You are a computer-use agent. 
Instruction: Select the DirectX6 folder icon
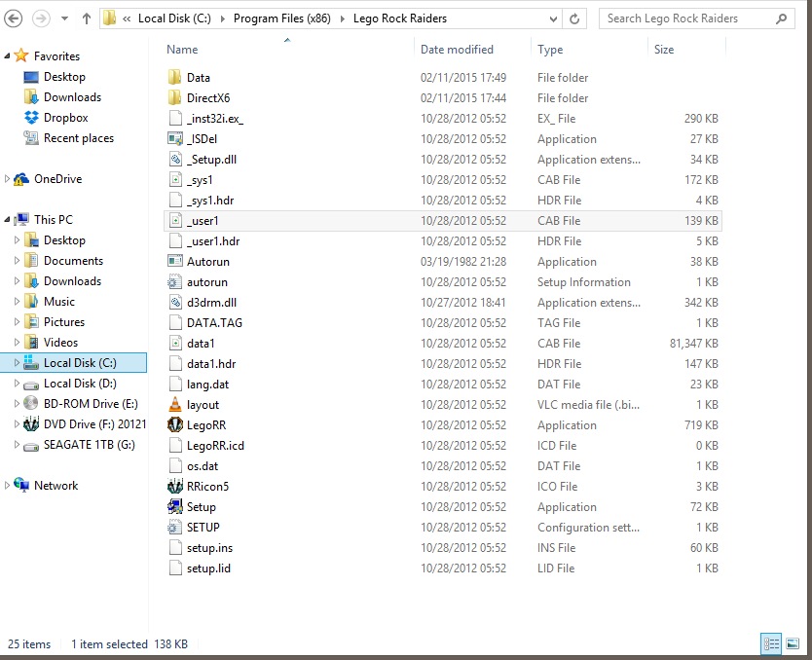(175, 98)
